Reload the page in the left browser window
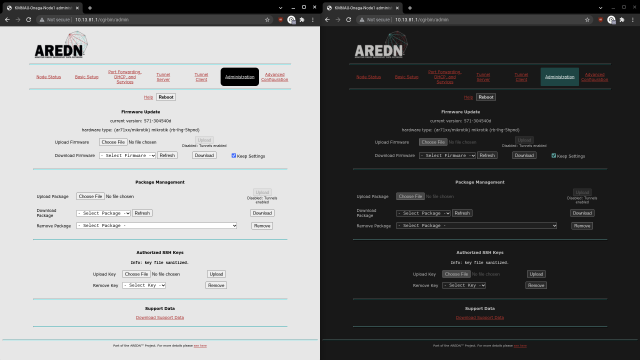This screenshot has width=640, height=360. 29,20
